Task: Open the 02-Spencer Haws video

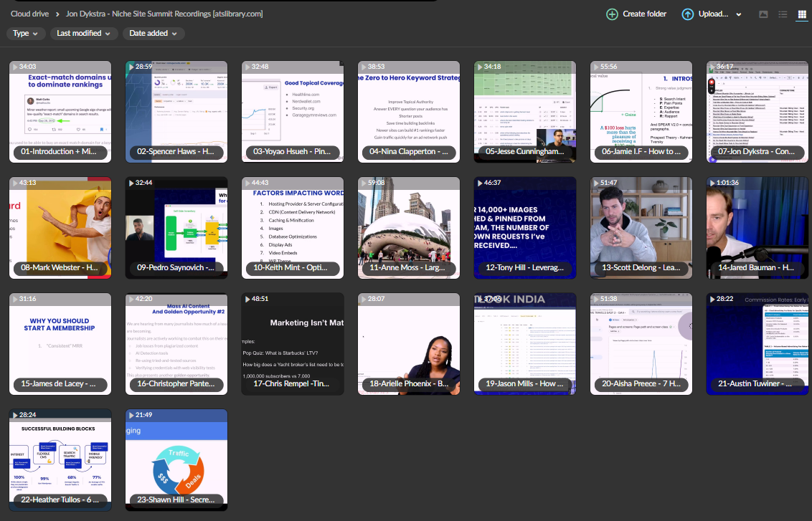Action: tap(176, 107)
